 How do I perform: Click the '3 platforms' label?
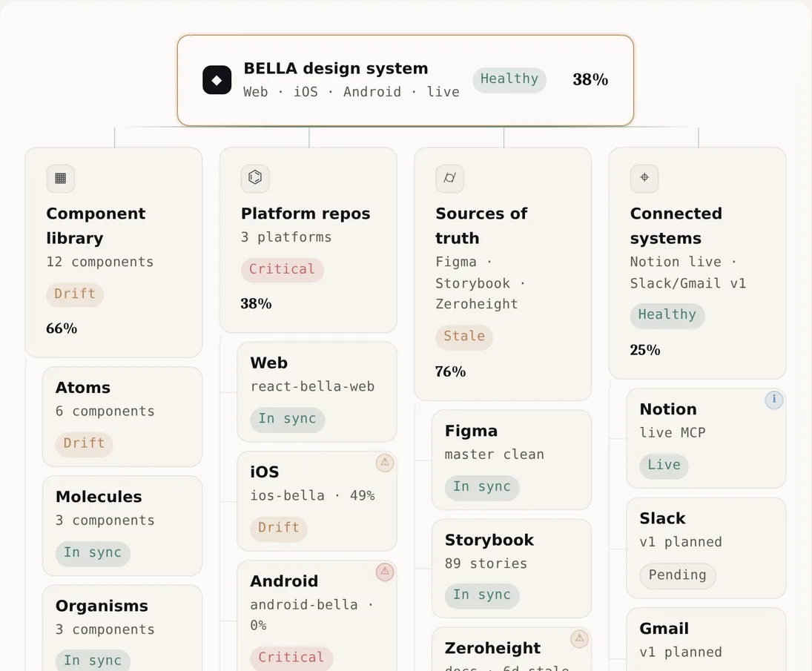(285, 237)
